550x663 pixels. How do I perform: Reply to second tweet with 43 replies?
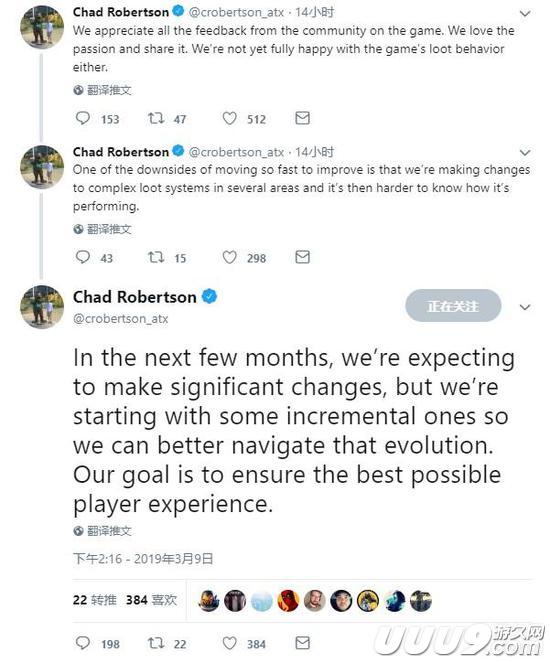tap(82, 257)
